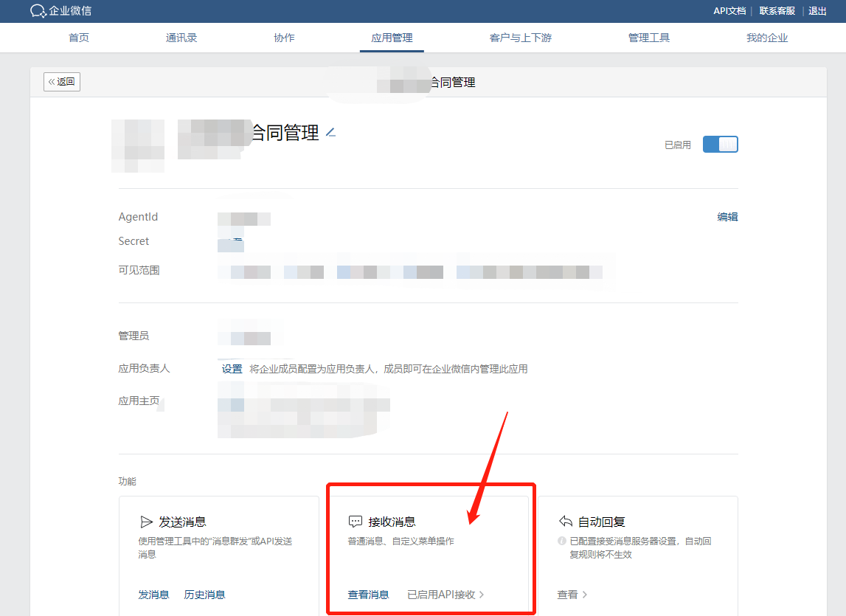Click the app logo thumbnail

pyautogui.click(x=138, y=145)
